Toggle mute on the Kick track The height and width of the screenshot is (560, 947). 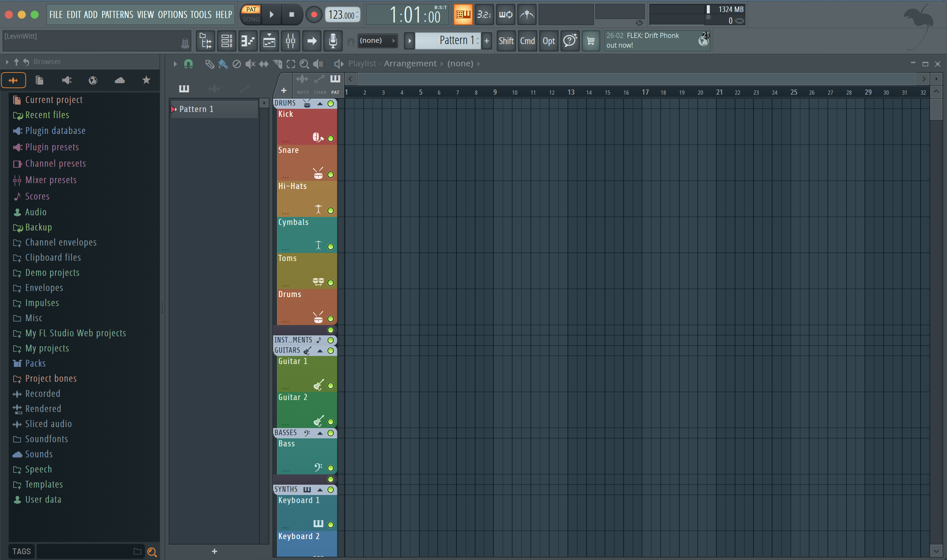(331, 138)
